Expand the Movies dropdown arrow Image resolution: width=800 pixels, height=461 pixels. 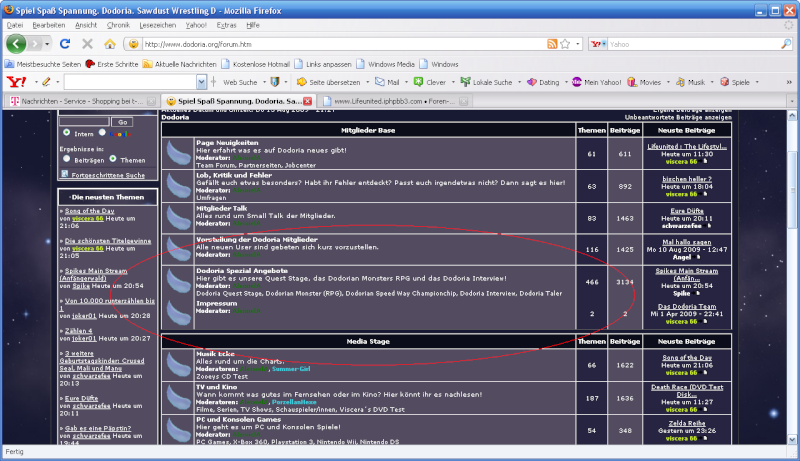[668, 82]
